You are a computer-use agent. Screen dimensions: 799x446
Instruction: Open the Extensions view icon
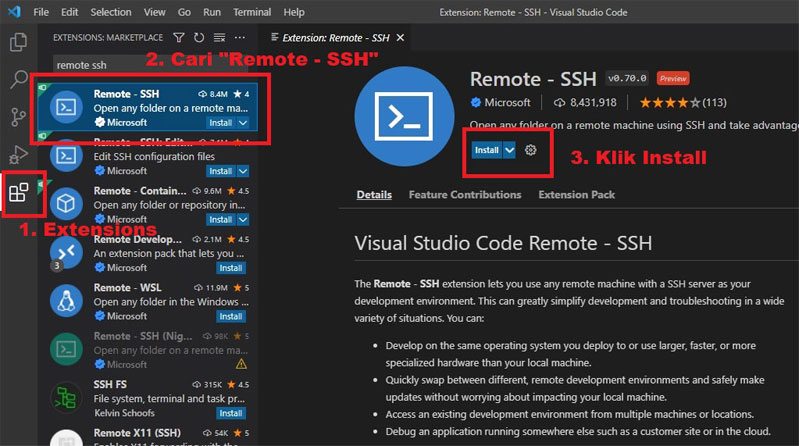[x=19, y=192]
